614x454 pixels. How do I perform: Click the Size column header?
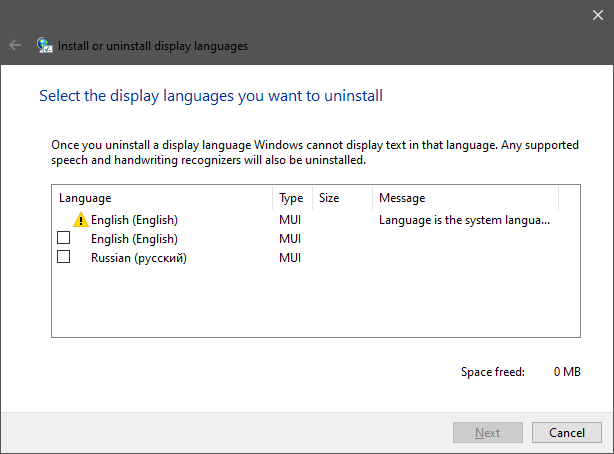click(342, 198)
